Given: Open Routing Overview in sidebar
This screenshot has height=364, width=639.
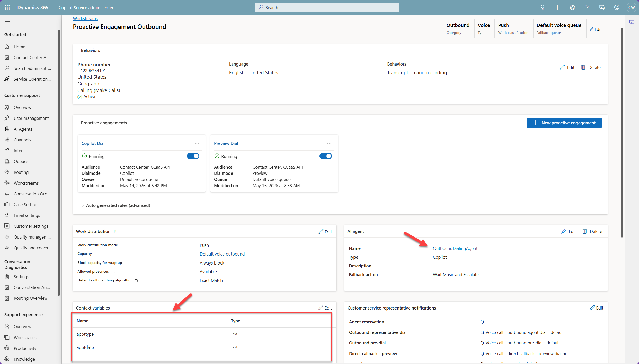Looking at the screenshot, I should click(x=31, y=298).
